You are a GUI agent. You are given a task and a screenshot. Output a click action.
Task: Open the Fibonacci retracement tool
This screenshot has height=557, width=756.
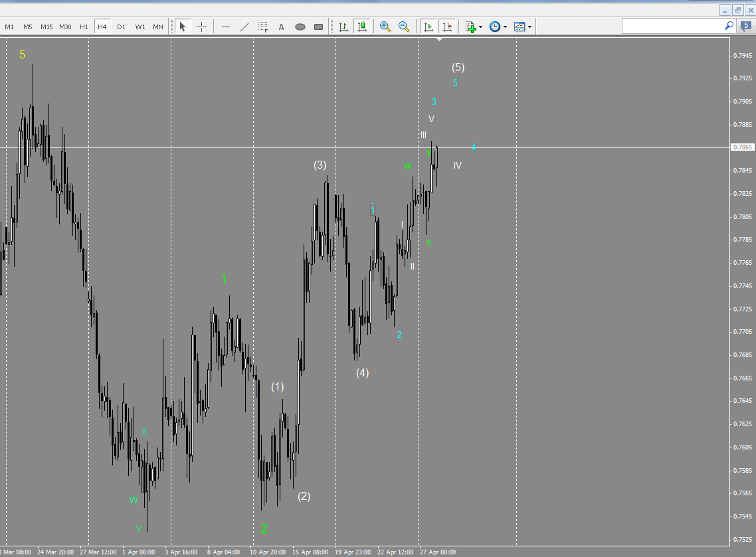263,27
